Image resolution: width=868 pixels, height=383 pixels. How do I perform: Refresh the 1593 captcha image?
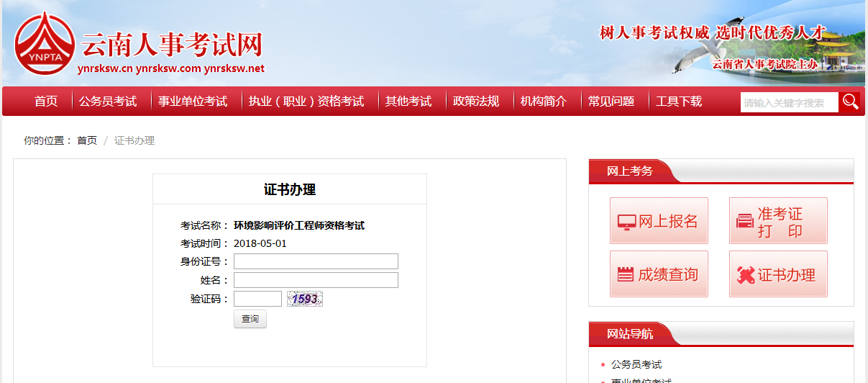pyautogui.click(x=305, y=299)
